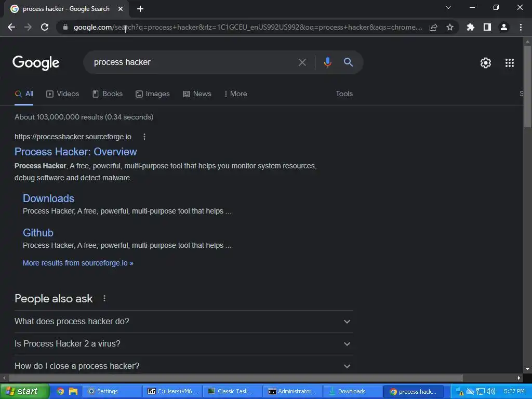The width and height of the screenshot is (532, 399).
Task: Go back using the browser back arrow
Action: (x=11, y=27)
